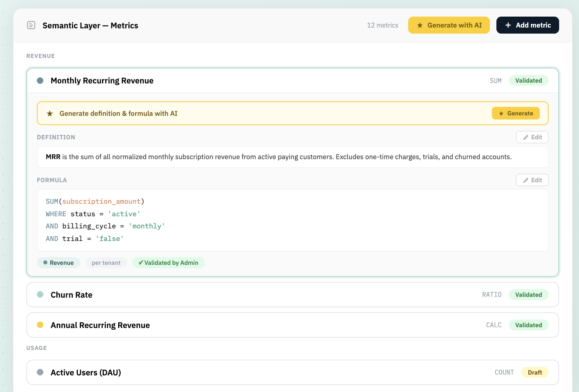Click the document icon beside Semantic Layer title

(x=31, y=25)
